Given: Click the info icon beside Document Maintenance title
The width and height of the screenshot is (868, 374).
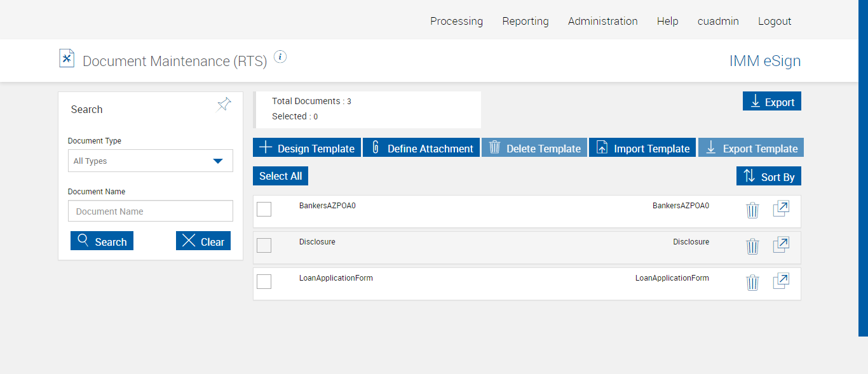Looking at the screenshot, I should [x=280, y=57].
